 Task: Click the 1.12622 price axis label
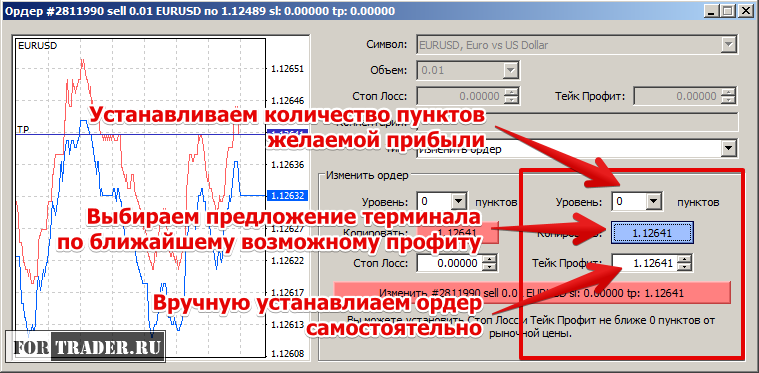pyautogui.click(x=288, y=260)
